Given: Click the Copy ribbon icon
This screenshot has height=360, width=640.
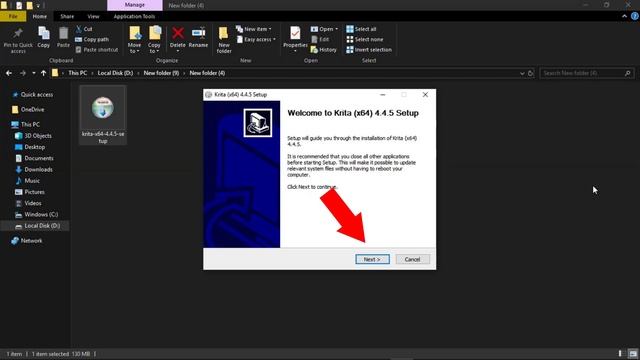Looking at the screenshot, I should 44,38.
